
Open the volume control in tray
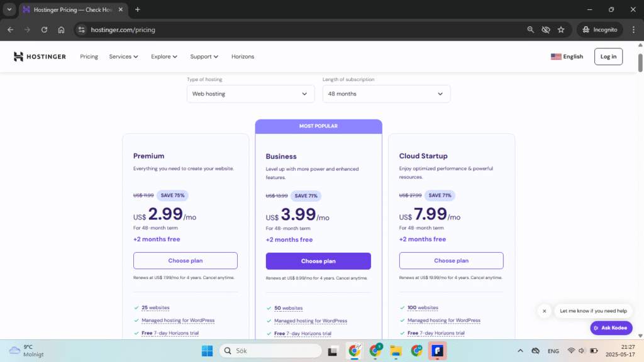point(582,351)
